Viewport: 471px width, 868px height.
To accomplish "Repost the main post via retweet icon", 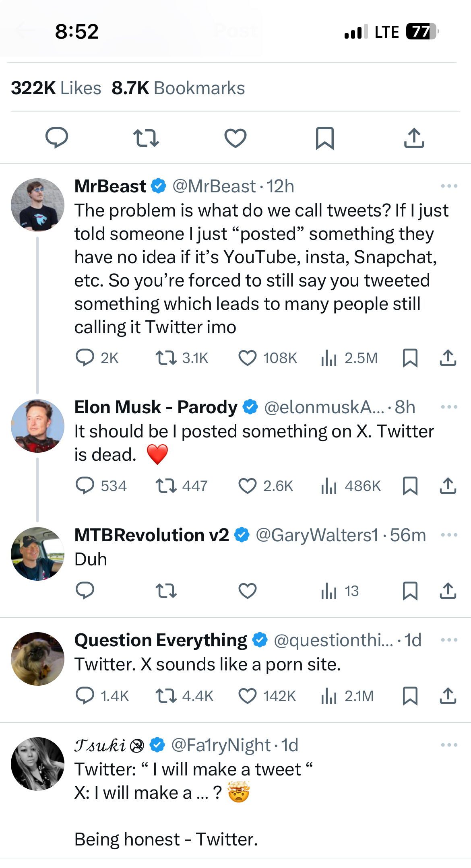I will [x=146, y=138].
